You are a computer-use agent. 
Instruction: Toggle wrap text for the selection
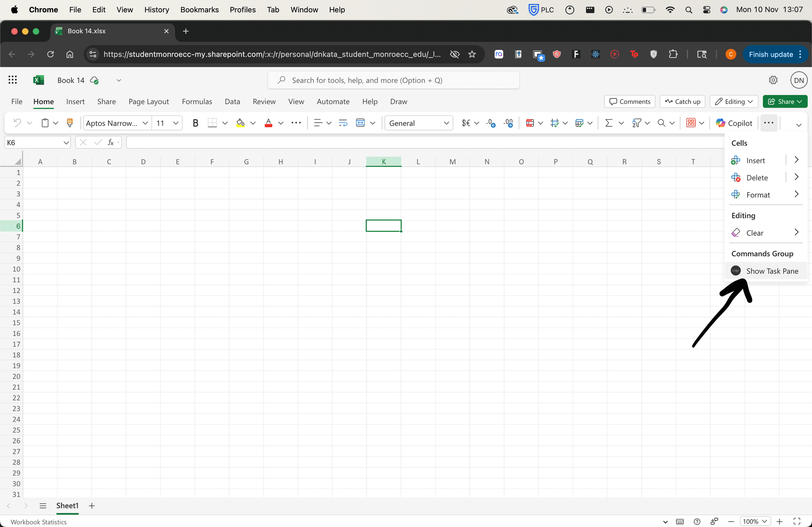coord(343,123)
